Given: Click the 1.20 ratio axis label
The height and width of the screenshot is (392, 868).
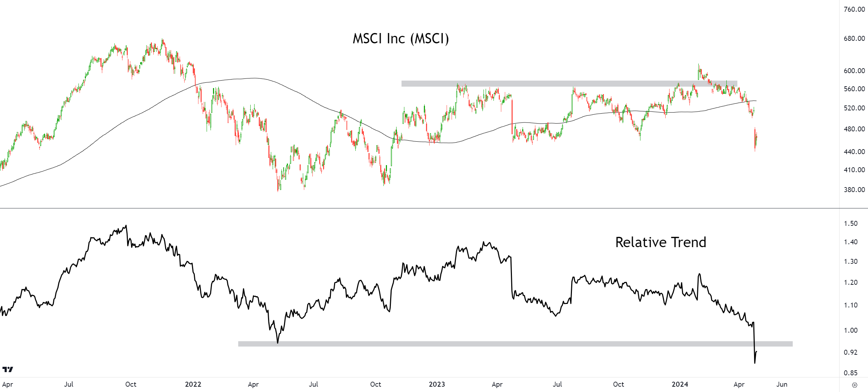Looking at the screenshot, I should (x=851, y=282).
